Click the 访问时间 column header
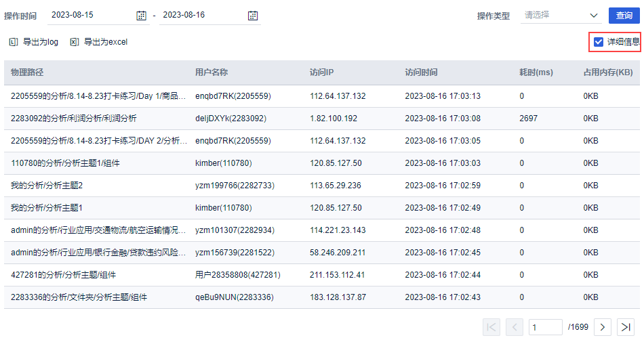644x340 pixels. click(x=421, y=72)
